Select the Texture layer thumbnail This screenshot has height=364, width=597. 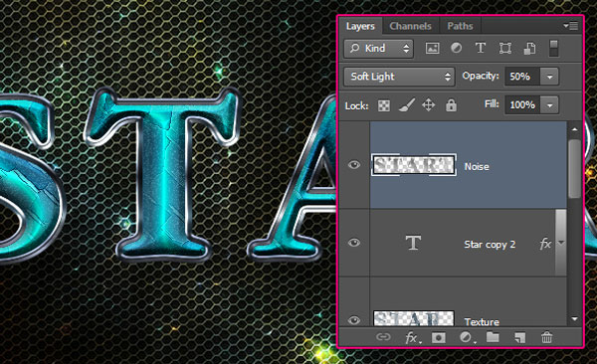(x=414, y=318)
